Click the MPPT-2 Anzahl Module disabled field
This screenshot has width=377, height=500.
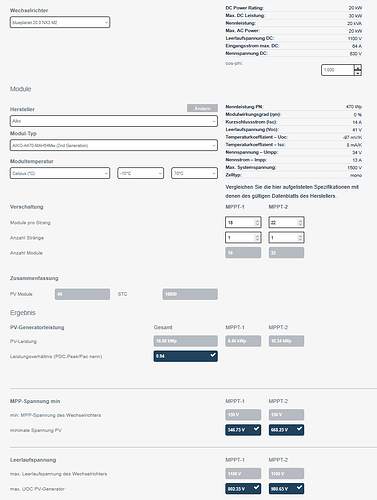tap(286, 253)
